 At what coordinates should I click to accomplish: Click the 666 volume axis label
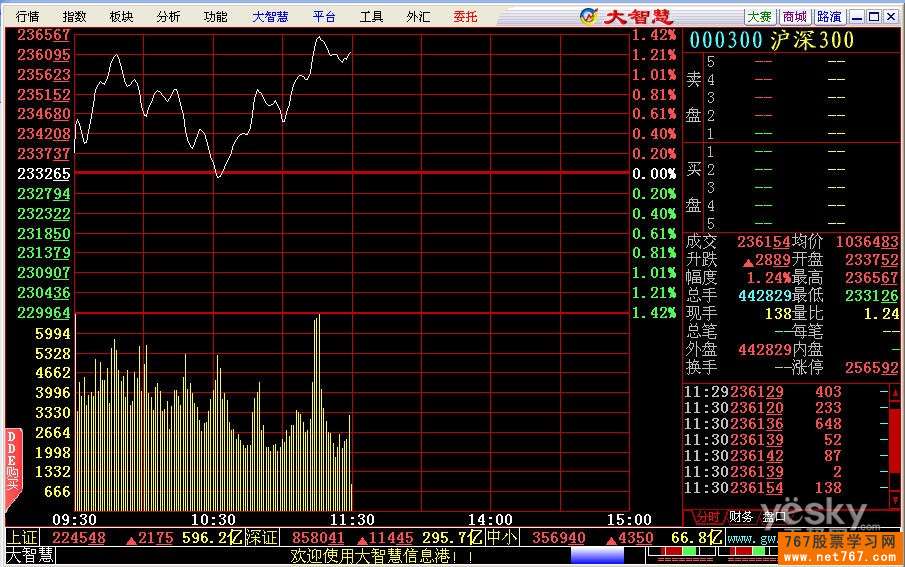(x=57, y=492)
